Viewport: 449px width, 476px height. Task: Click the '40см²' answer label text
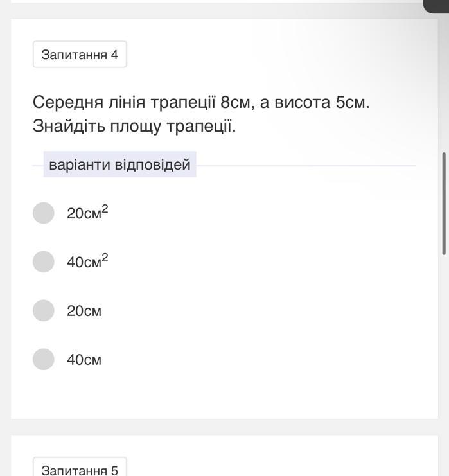pos(87,261)
